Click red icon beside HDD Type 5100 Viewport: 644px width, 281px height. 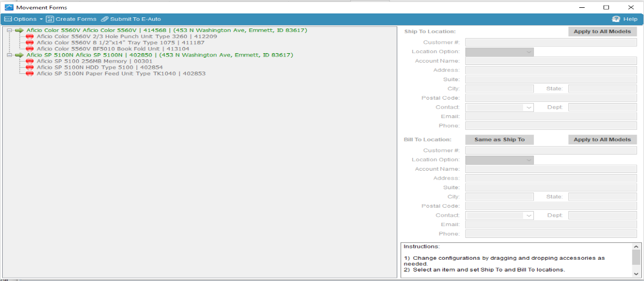[30, 67]
